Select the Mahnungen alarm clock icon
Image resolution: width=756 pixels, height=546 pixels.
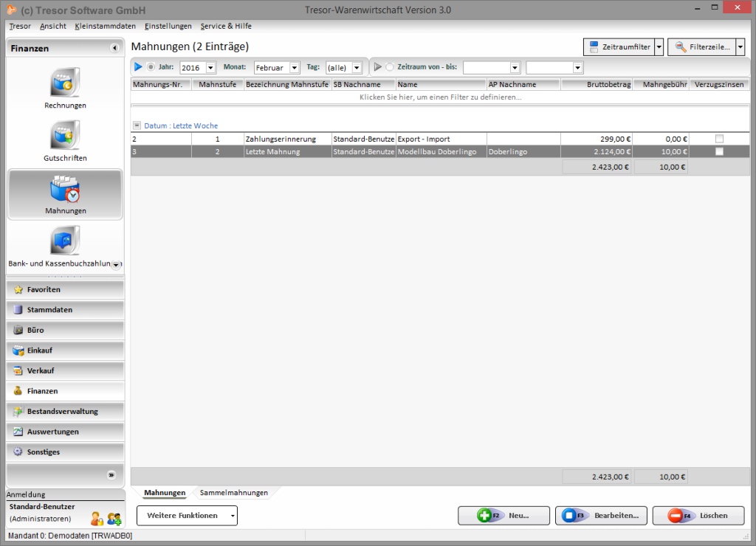pyautogui.click(x=65, y=189)
